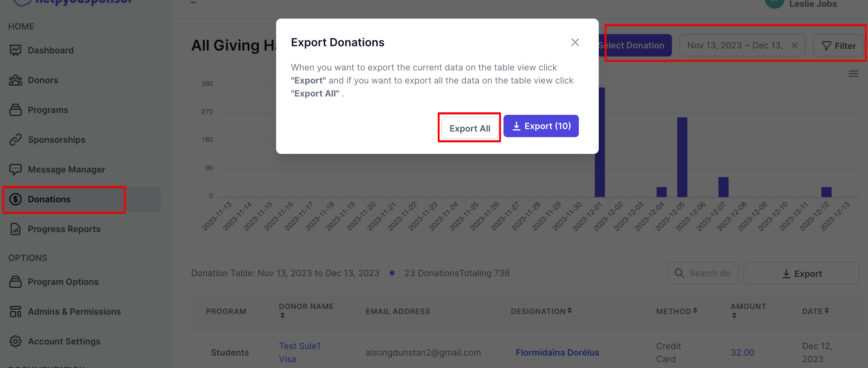Sort the table by Method column
Screen dimensions: 868x368
(677, 311)
